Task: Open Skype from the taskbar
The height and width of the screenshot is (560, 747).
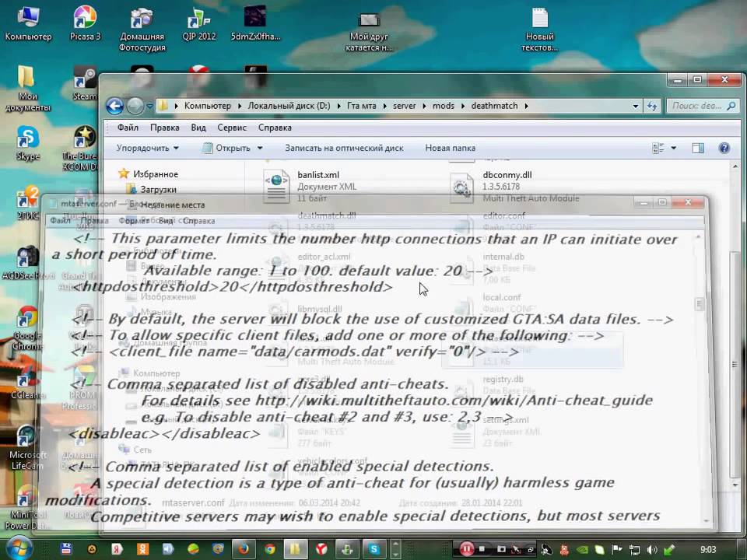Action: coord(374,549)
